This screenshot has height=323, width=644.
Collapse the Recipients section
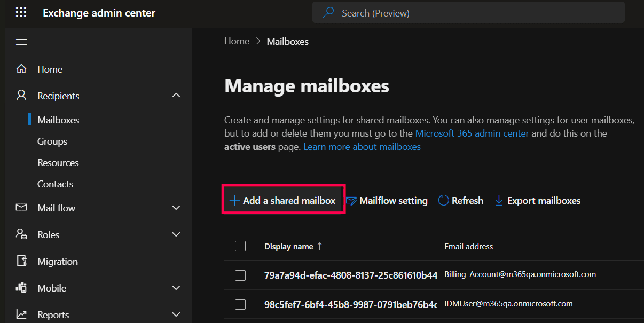coord(176,95)
